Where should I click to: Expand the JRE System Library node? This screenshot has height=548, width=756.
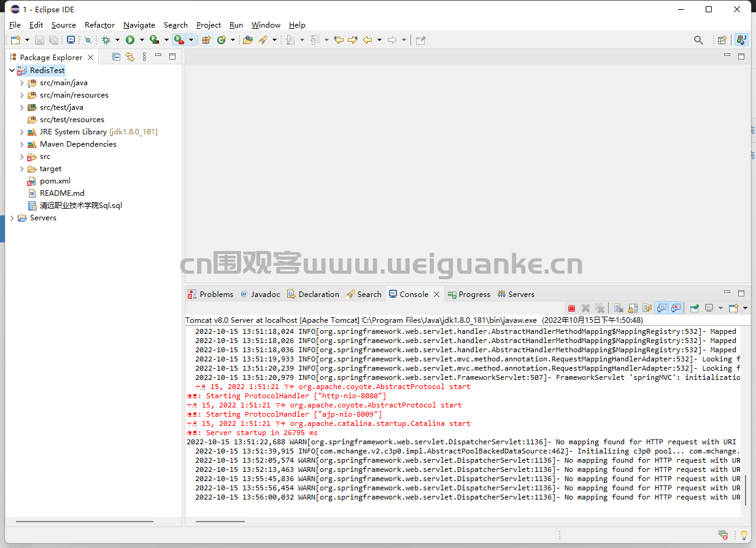click(21, 132)
